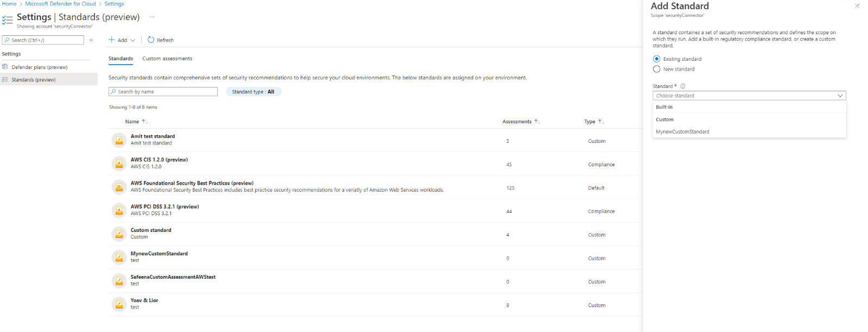This screenshot has width=868, height=332.
Task: Click the assessments count 44 for AWS PCI DSS
Action: pos(509,211)
